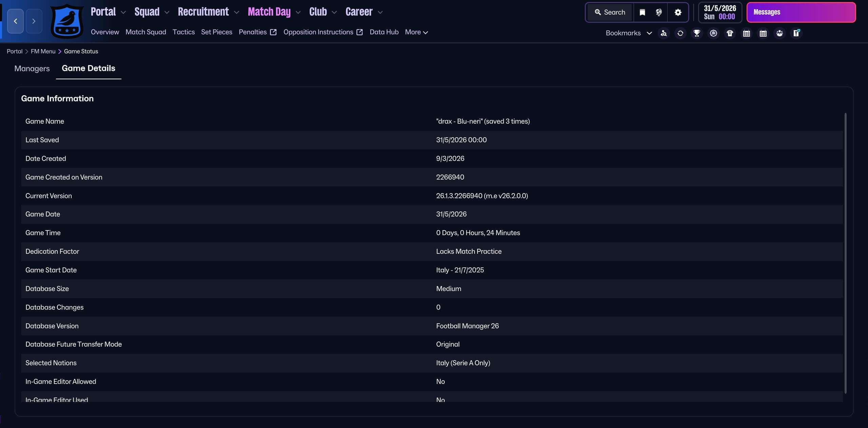The width and height of the screenshot is (868, 428).
Task: Open the globe world icon
Action: 659,13
